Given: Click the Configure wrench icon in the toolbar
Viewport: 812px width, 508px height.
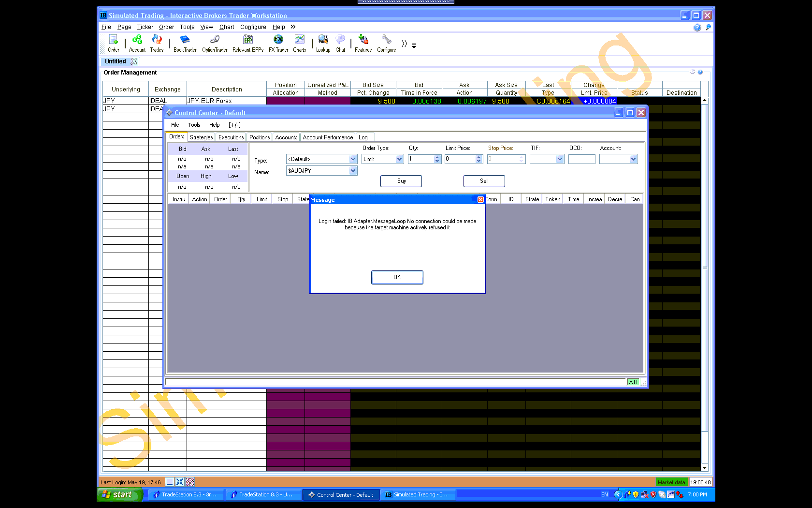Looking at the screenshot, I should click(x=387, y=43).
